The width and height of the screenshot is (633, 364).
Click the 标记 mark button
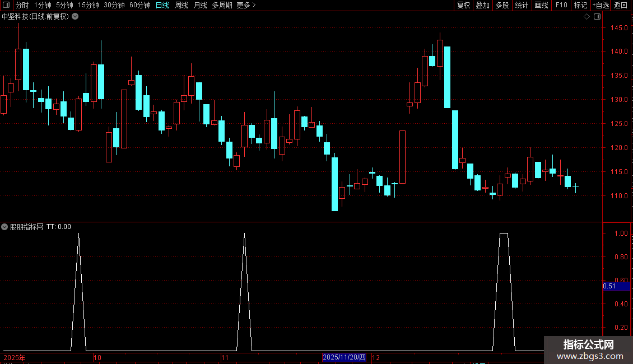(x=580, y=5)
